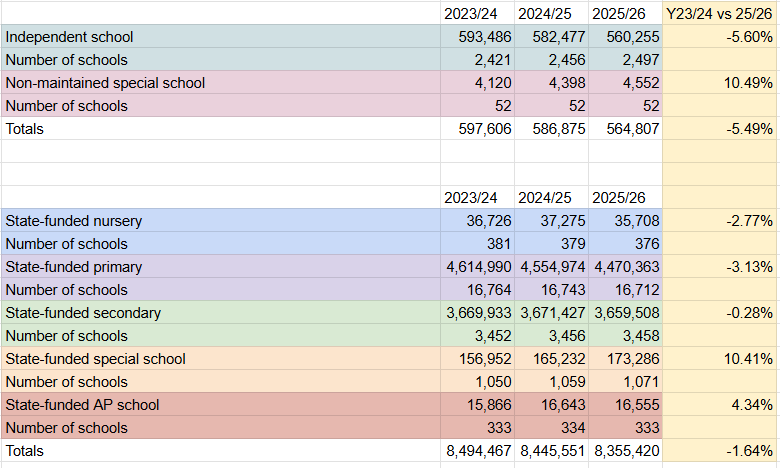
Task: Click the 1,050 cell
Action: coord(478,381)
